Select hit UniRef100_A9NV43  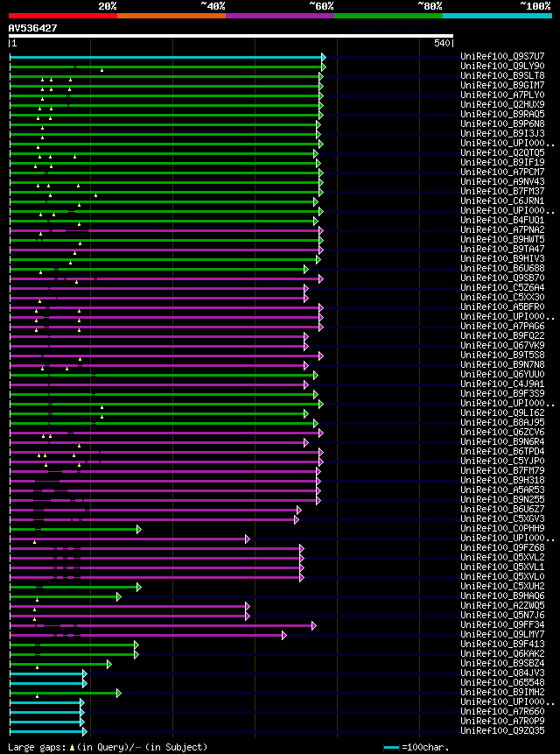pyautogui.click(x=503, y=182)
